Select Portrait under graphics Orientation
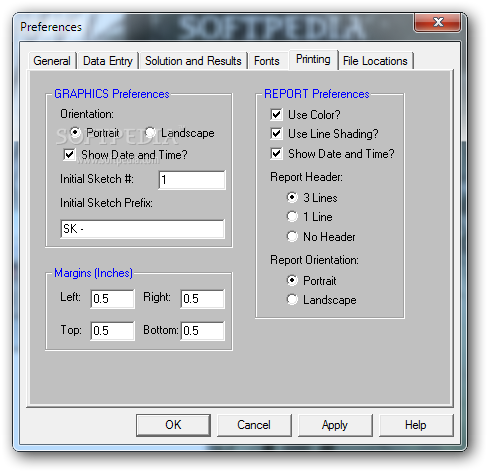488x472 pixels. tap(75, 133)
